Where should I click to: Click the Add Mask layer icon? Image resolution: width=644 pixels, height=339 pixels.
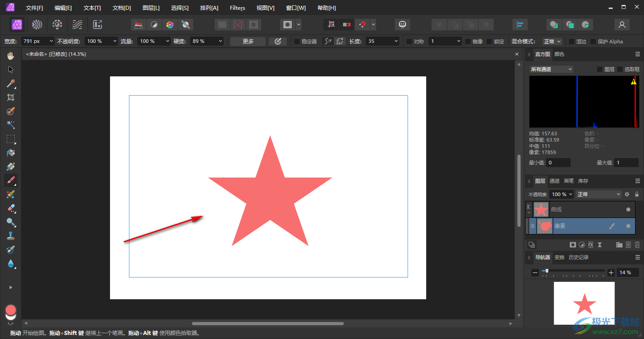[x=572, y=245]
